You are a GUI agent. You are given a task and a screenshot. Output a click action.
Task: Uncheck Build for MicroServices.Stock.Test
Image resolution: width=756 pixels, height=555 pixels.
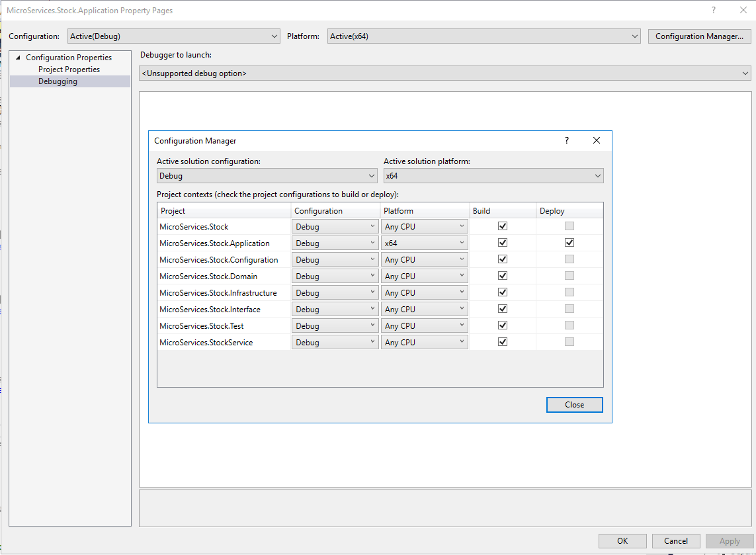(502, 325)
